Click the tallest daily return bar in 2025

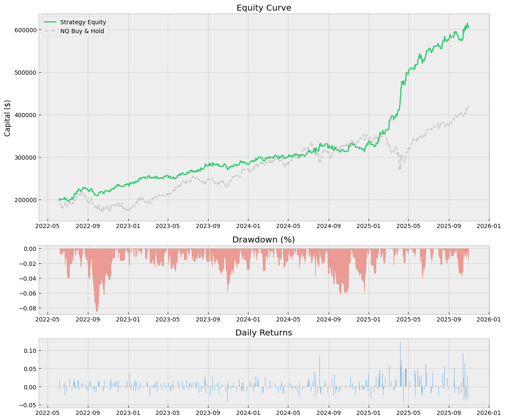[400, 342]
